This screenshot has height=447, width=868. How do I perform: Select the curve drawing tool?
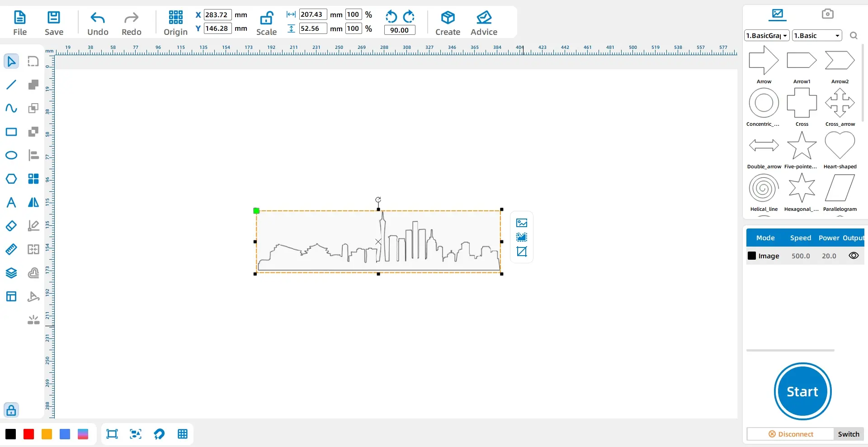click(11, 108)
